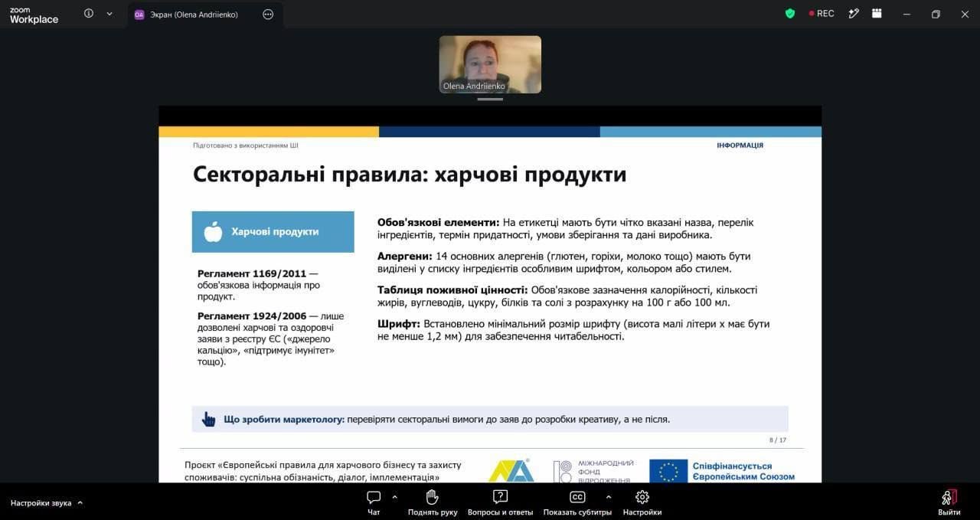This screenshot has width=980, height=520.
Task: Raise hand with Поднять руку
Action: click(x=433, y=502)
